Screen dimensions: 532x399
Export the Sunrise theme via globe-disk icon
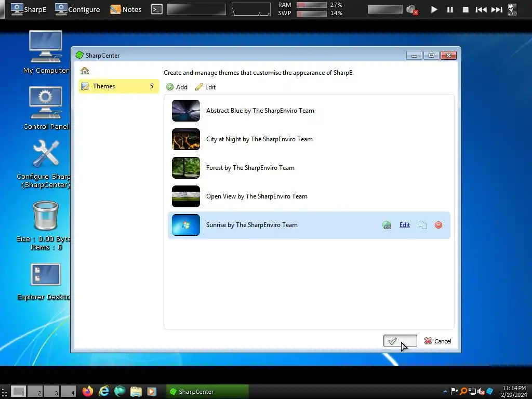(x=387, y=225)
